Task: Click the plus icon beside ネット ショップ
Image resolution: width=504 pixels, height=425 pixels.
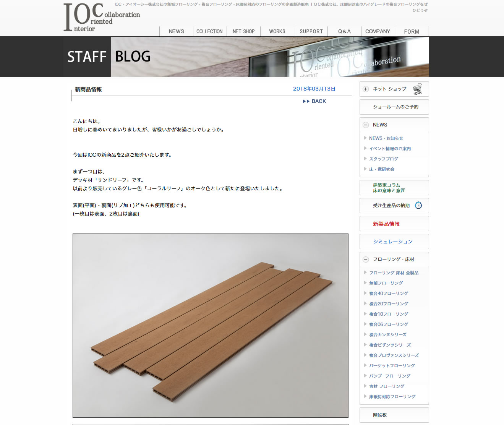Action: pyautogui.click(x=366, y=89)
